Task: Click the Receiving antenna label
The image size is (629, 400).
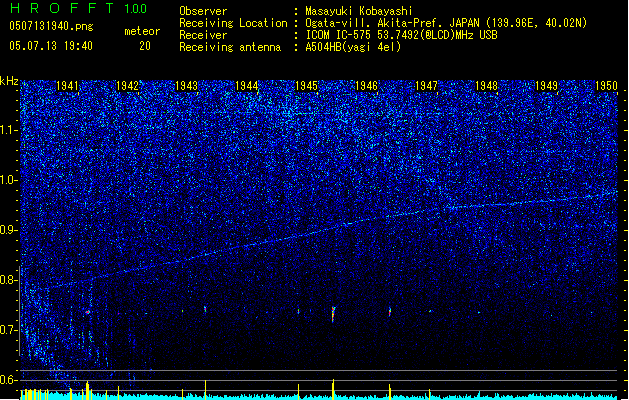Action: (230, 47)
